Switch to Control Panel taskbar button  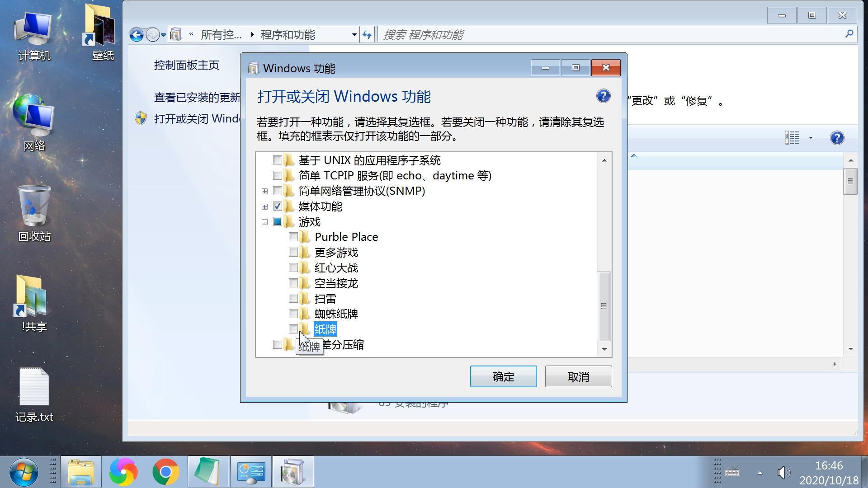250,472
